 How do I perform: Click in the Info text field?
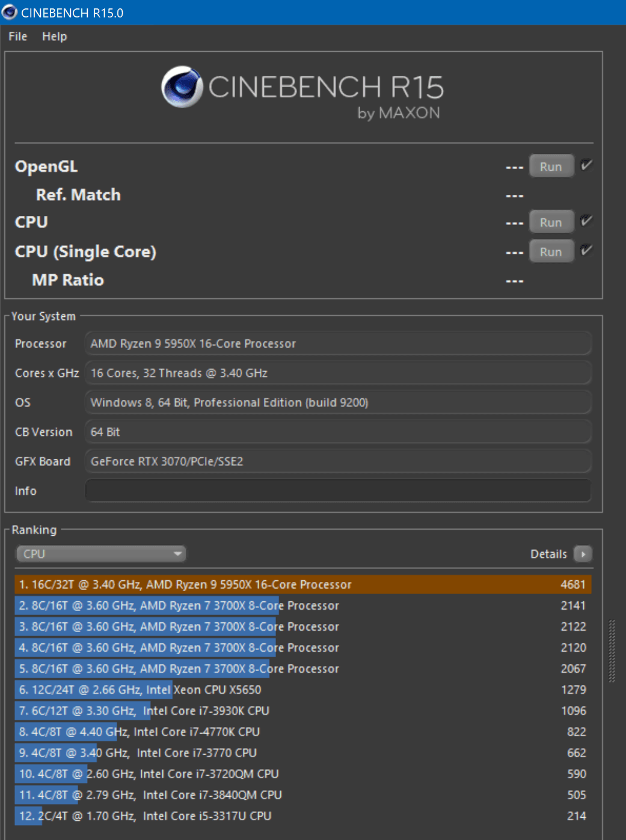(338, 491)
